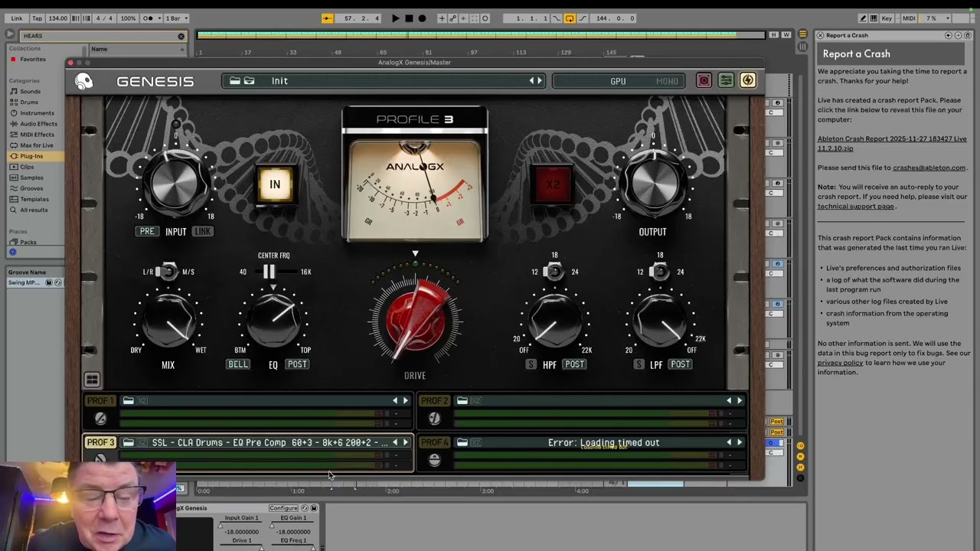The width and height of the screenshot is (980, 551).
Task: Flip the L/R to M/S switch
Action: click(167, 272)
